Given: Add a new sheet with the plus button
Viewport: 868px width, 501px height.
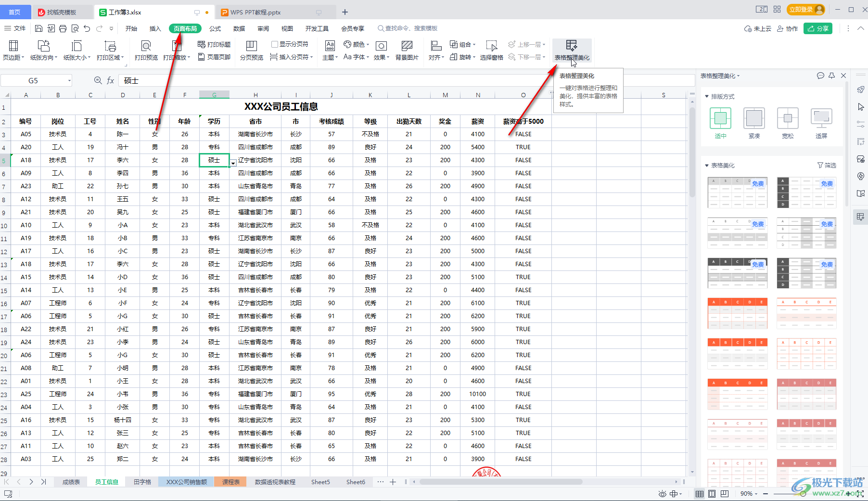Looking at the screenshot, I should (x=393, y=482).
